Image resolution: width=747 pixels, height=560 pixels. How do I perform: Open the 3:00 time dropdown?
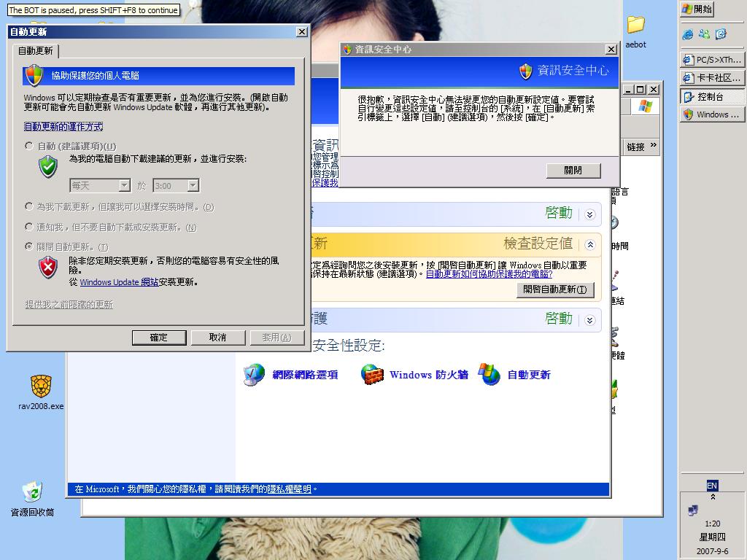click(193, 185)
